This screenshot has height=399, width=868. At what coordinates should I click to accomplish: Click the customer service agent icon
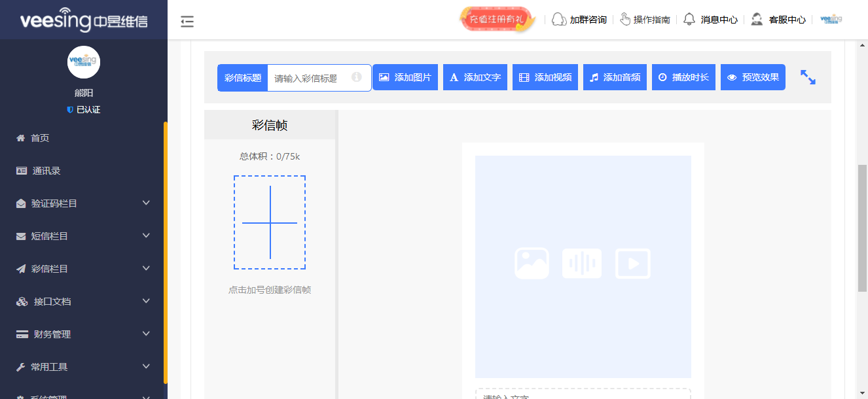(757, 19)
